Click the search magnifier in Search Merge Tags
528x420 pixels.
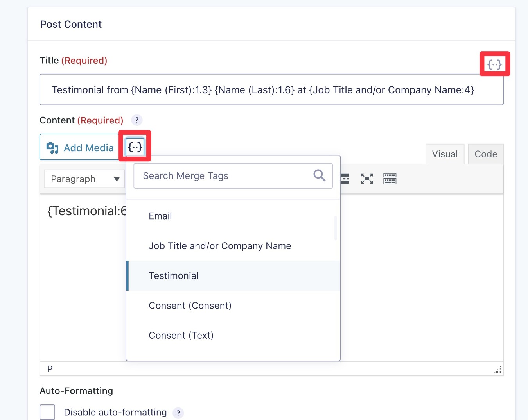coord(319,176)
